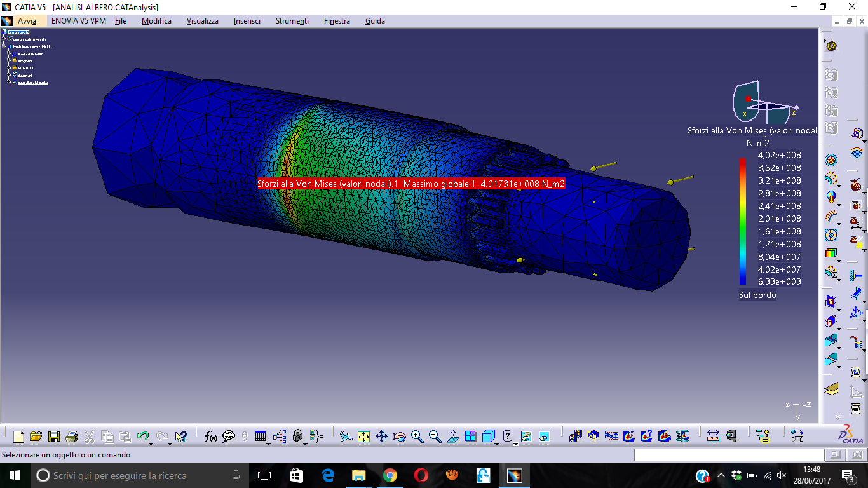868x488 pixels.
Task: Undo the last action
Action: click(142, 437)
